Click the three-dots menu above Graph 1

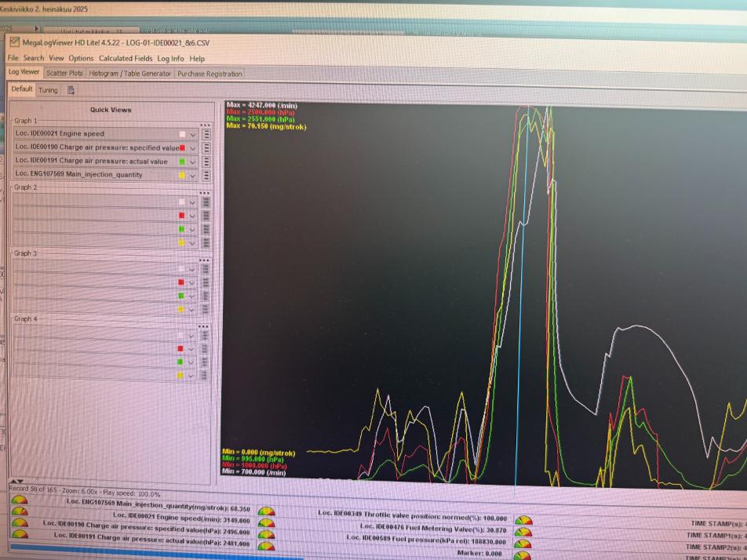pyautogui.click(x=205, y=125)
